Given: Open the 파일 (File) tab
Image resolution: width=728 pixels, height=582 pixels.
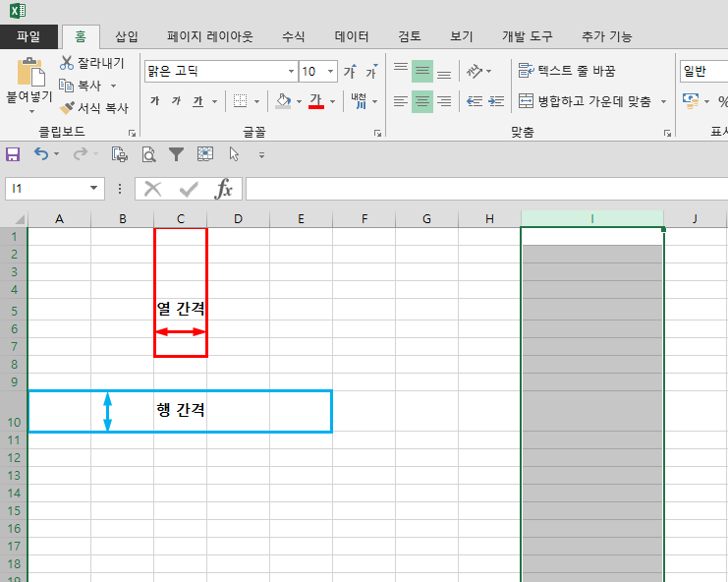Looking at the screenshot, I should coord(28,36).
